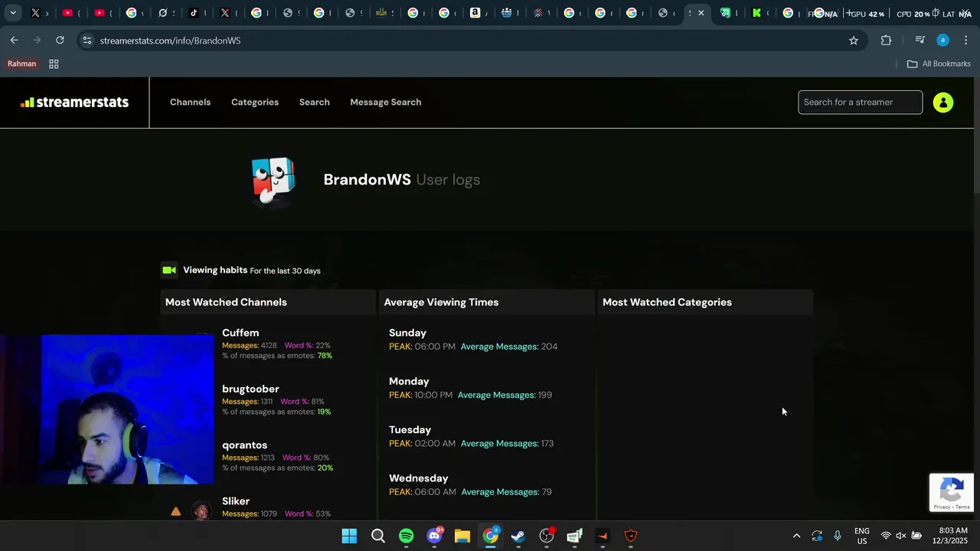980x551 pixels.
Task: Open the Wi-Fi network tray icon
Action: click(886, 536)
